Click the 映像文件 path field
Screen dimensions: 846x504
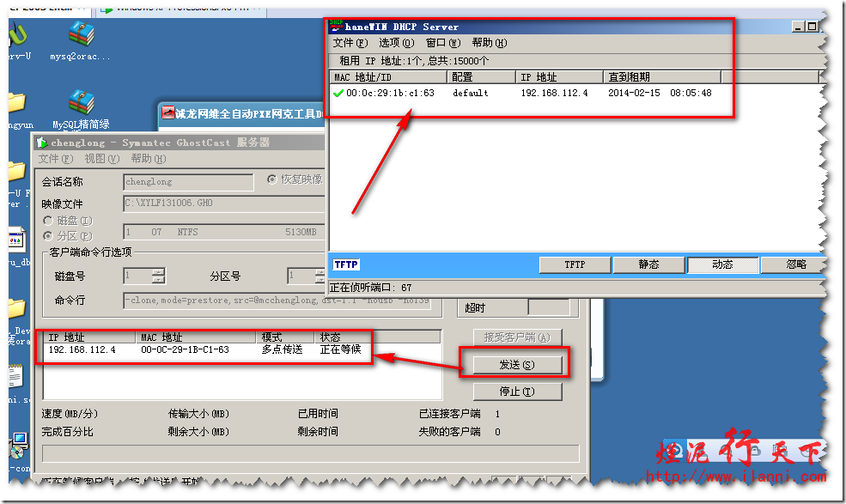[224, 203]
